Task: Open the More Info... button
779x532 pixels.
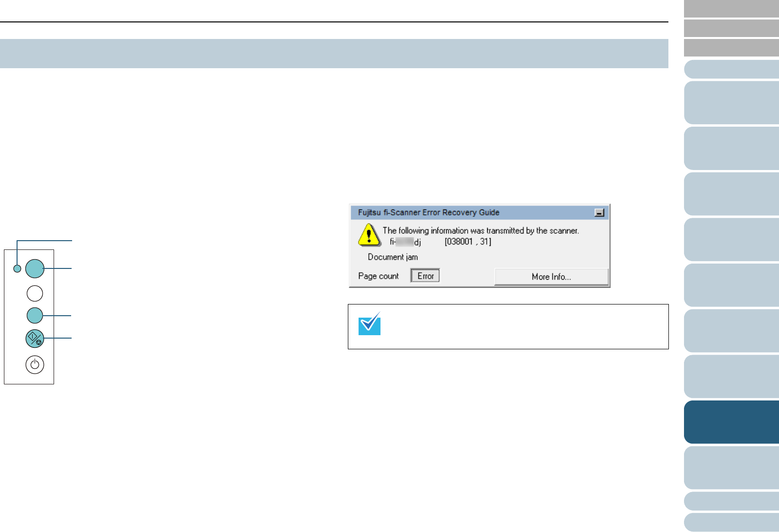Action: click(551, 276)
